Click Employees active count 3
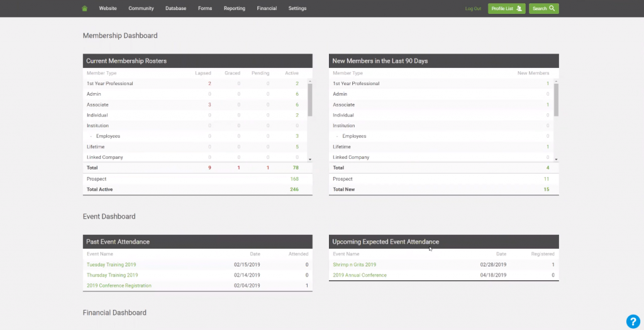 click(x=297, y=136)
